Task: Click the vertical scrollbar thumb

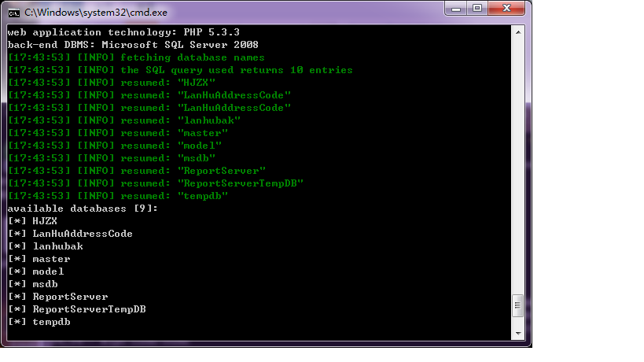Action: (x=518, y=305)
